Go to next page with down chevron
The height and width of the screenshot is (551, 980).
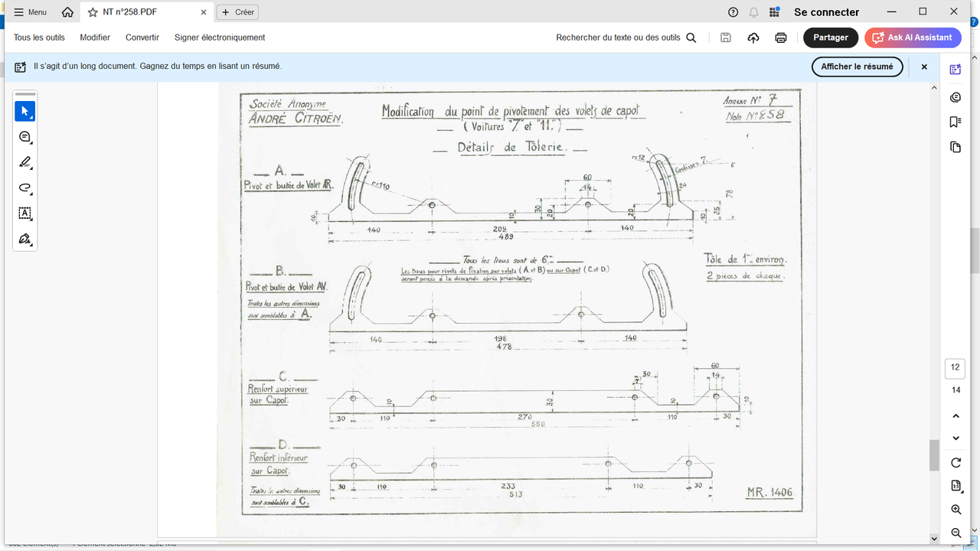[x=955, y=438]
